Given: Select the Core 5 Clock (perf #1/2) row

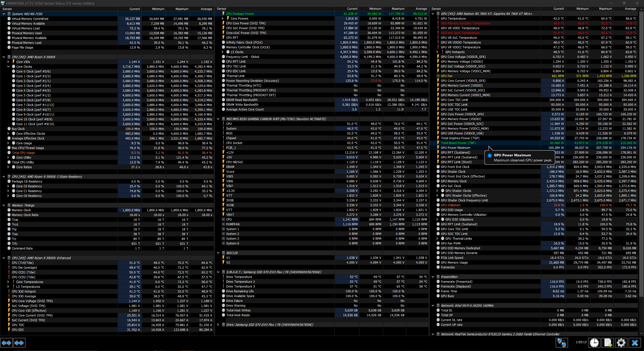Looking at the screenshot, I should 107,95.
